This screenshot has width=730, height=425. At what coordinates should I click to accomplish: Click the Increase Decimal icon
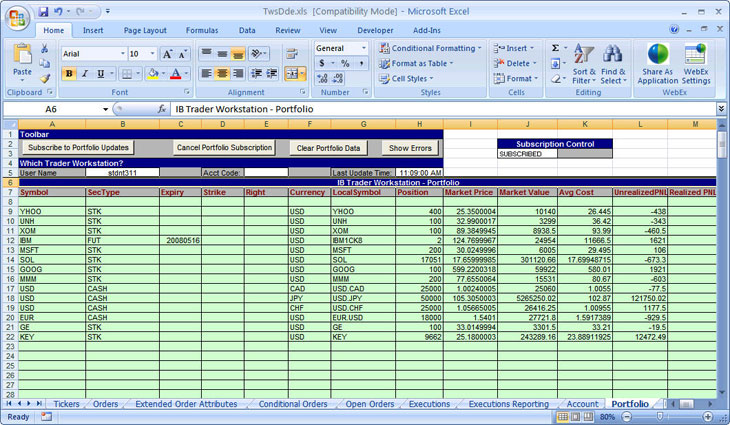322,78
